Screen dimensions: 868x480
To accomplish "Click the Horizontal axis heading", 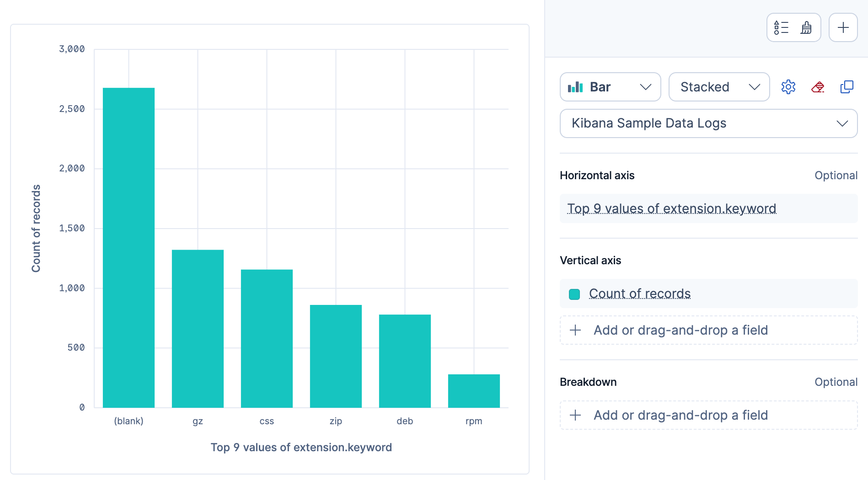I will (597, 176).
